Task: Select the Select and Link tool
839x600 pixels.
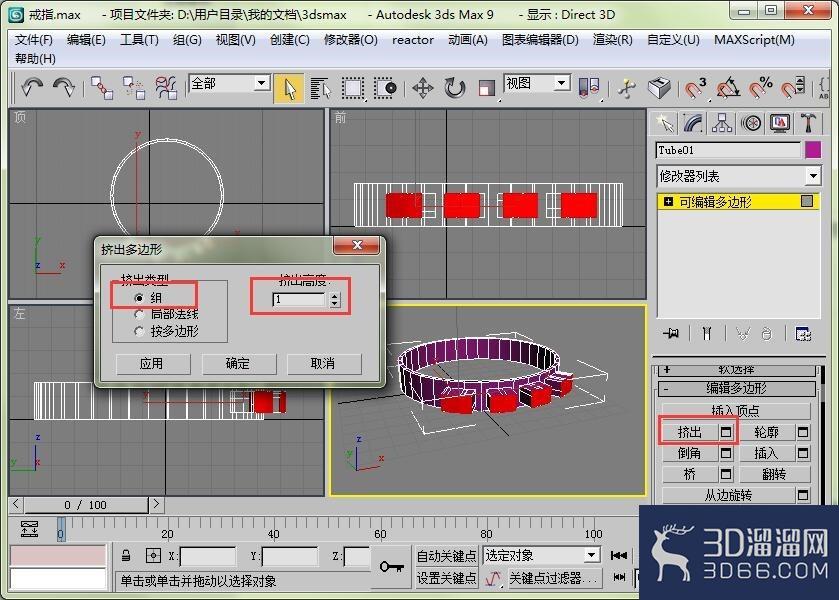Action: pos(102,88)
